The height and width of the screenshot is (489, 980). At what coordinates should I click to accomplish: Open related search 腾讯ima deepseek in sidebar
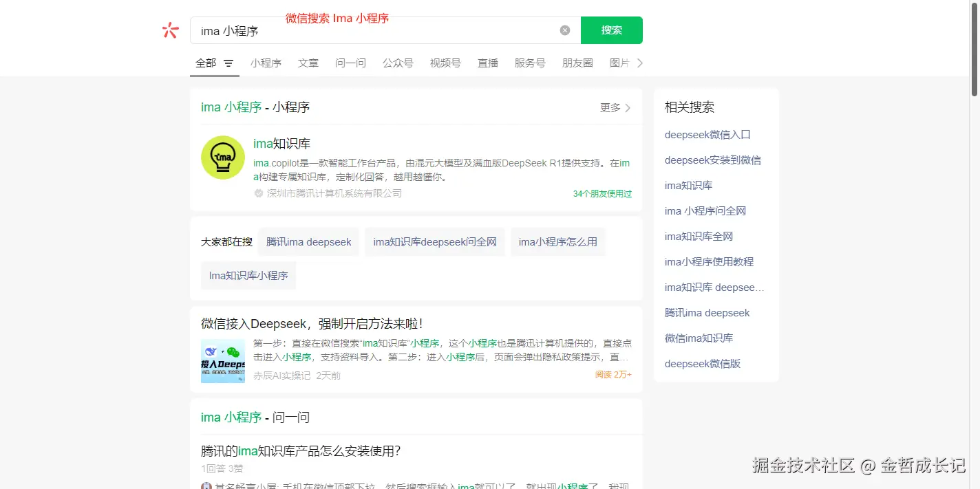click(x=707, y=313)
